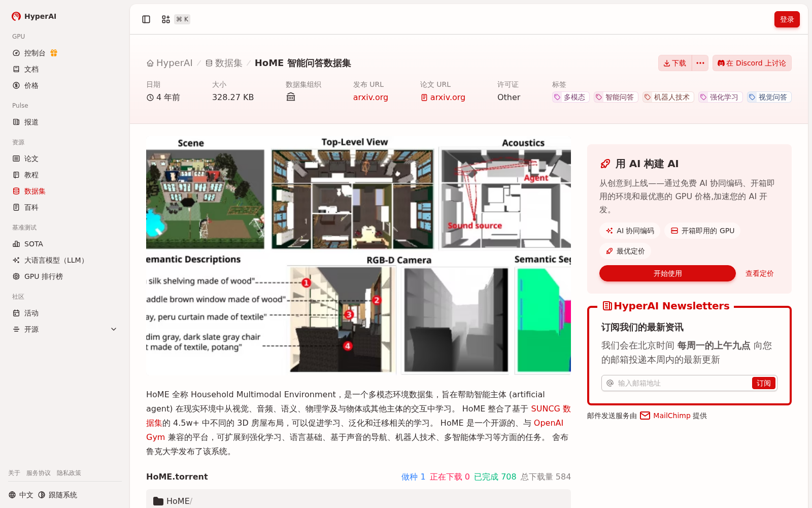Click the 智能问答 tag
This screenshot has height=508, width=812.
616,97
